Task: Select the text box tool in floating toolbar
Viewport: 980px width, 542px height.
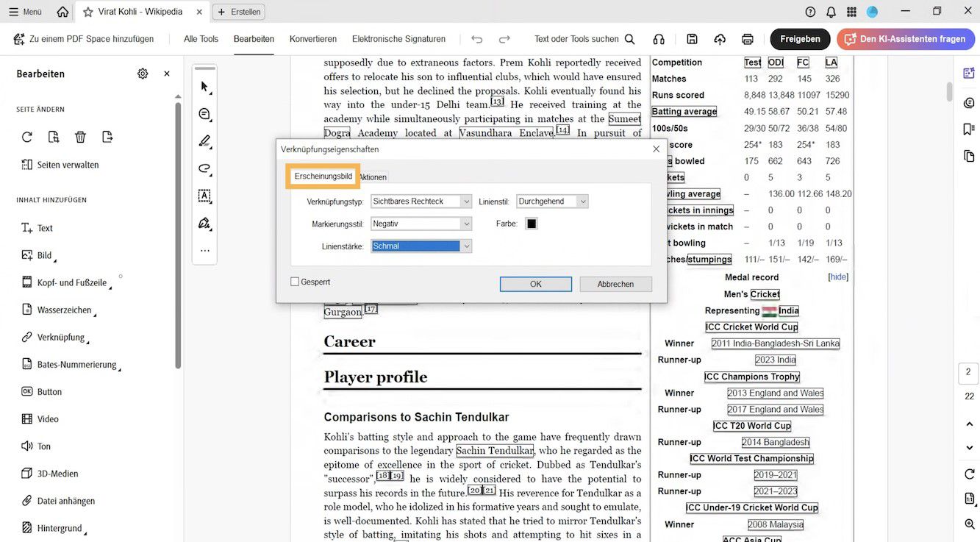Action: click(x=205, y=196)
